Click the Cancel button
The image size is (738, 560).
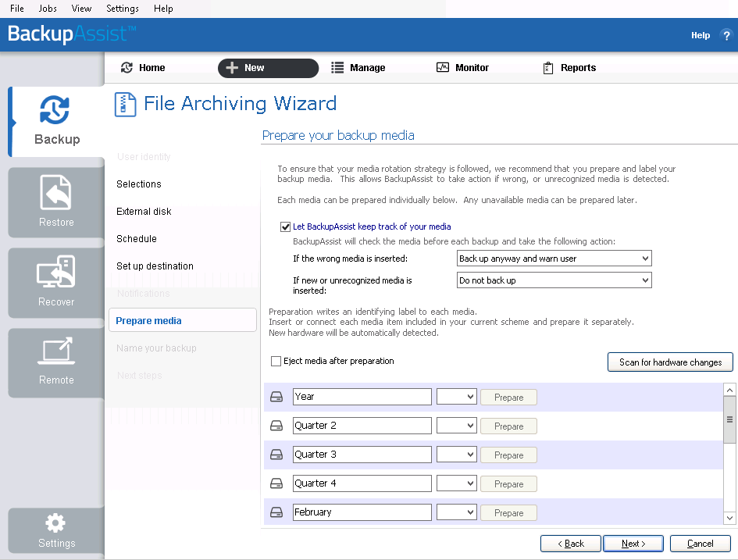pos(701,544)
